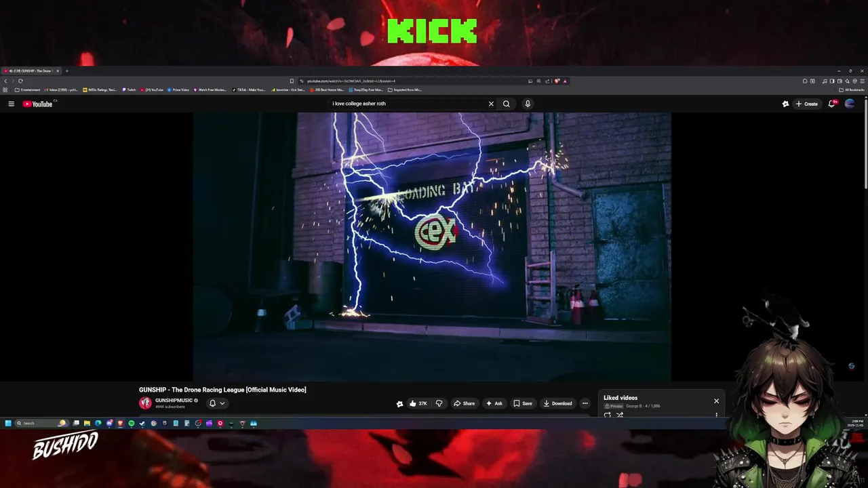Open the browser main hamburger menu
The image size is (868, 488).
(862, 81)
